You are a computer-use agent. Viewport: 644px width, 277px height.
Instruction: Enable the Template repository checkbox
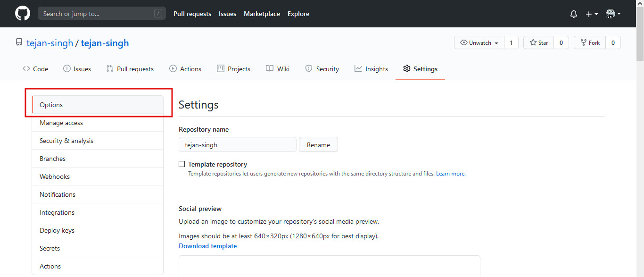pyautogui.click(x=182, y=164)
